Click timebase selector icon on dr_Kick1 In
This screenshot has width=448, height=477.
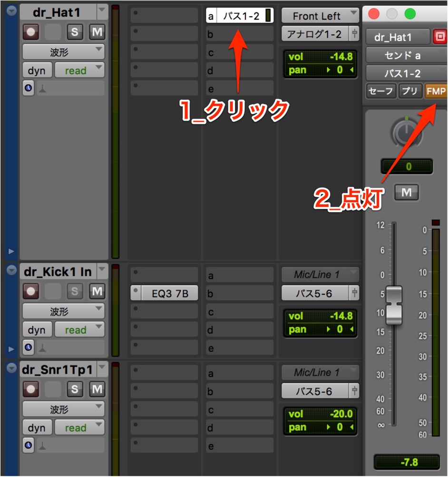click(28, 347)
